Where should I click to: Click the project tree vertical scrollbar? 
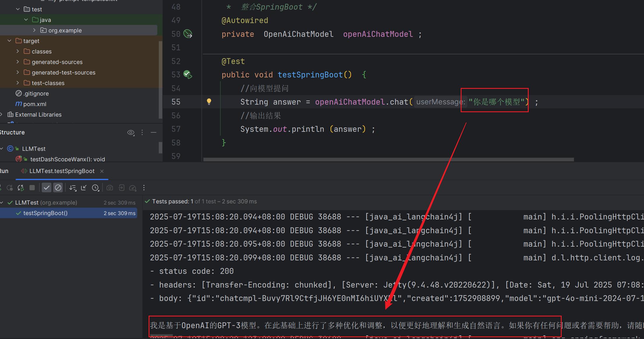pyautogui.click(x=160, y=80)
